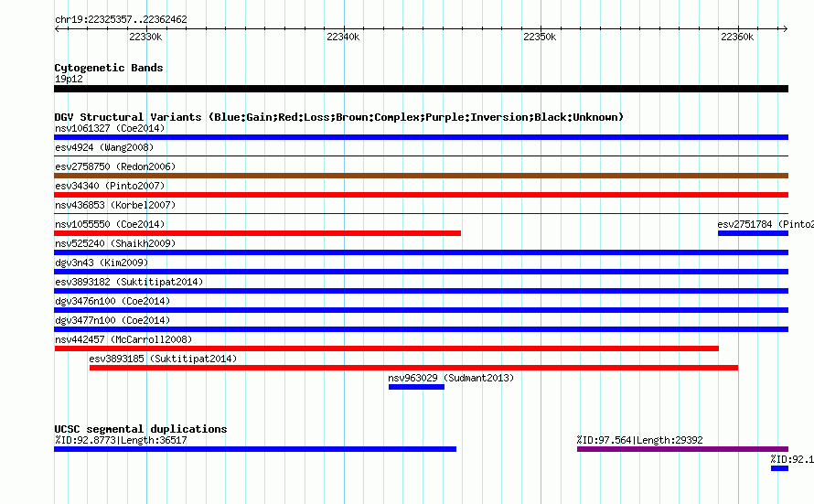Viewport: 814px width, 504px height.
Task: Click the chr19:22325357..22362462 region label
Action: [121, 20]
